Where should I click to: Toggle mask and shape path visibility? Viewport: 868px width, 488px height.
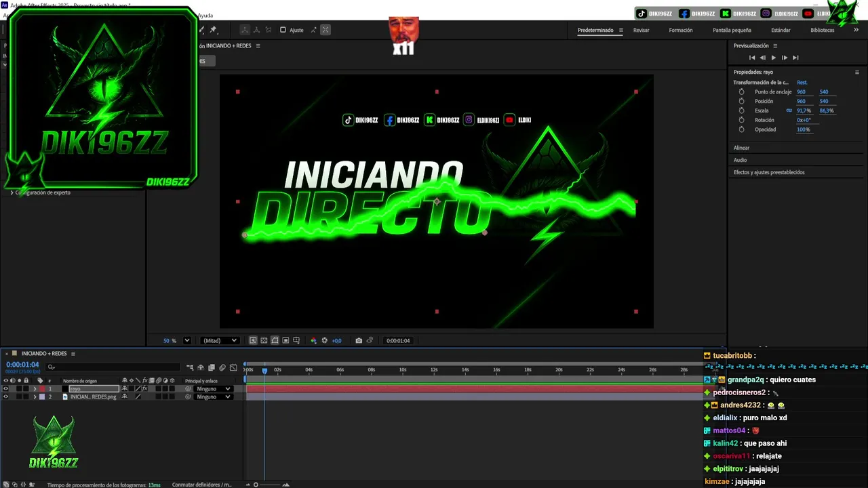pos(275,340)
